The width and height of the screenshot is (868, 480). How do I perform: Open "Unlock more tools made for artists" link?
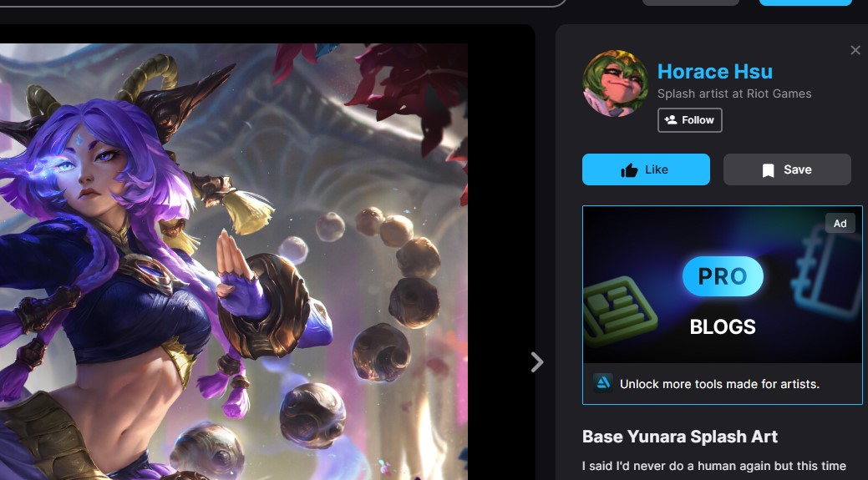719,384
